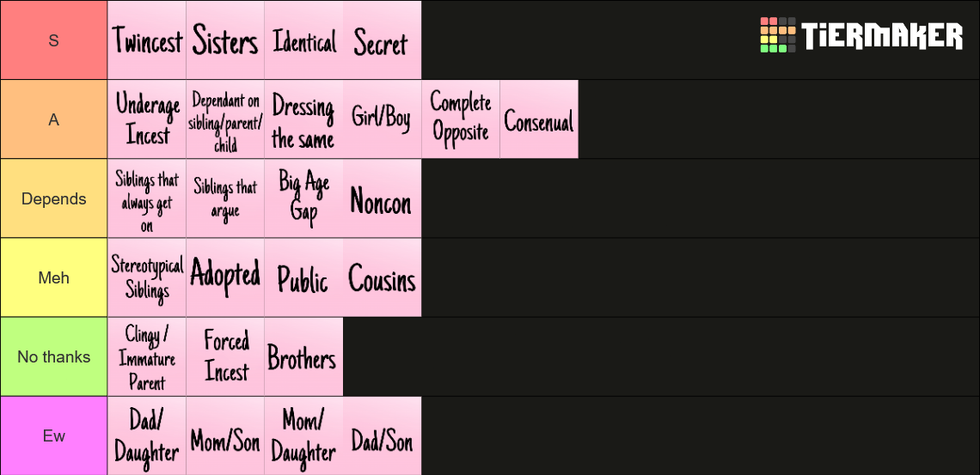Select the orange A tier label
Image resolution: width=980 pixels, height=475 pixels.
click(54, 119)
